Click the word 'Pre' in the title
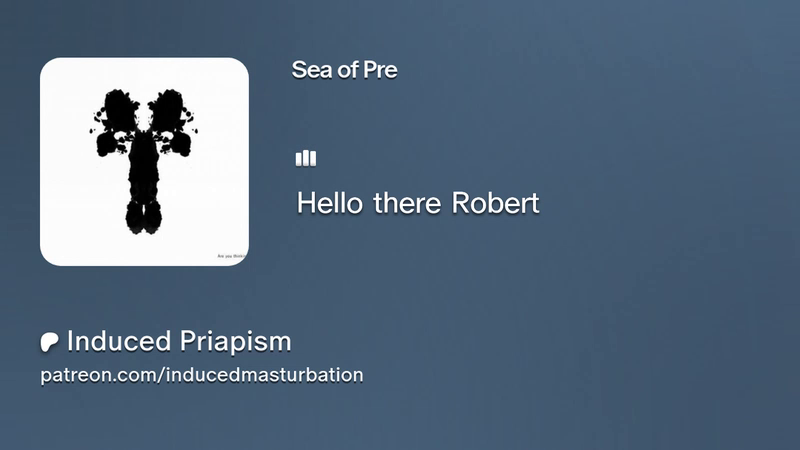Screen dimensions: 800x450 [x=380, y=70]
